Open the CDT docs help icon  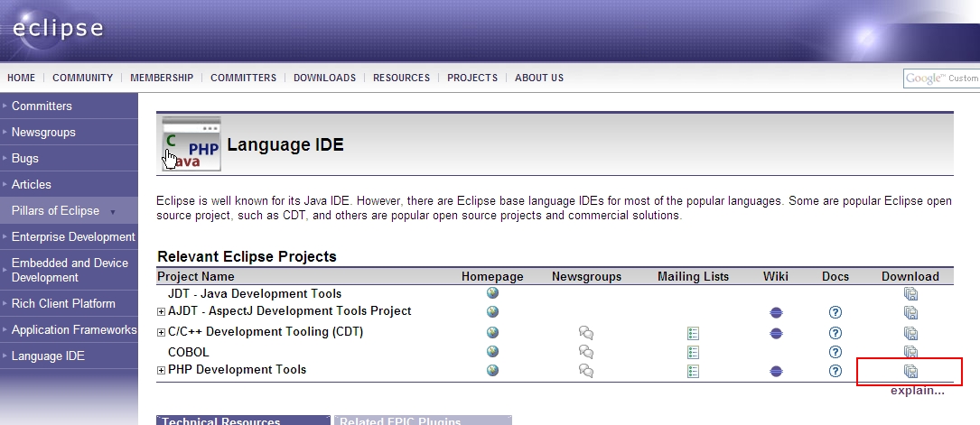point(835,333)
